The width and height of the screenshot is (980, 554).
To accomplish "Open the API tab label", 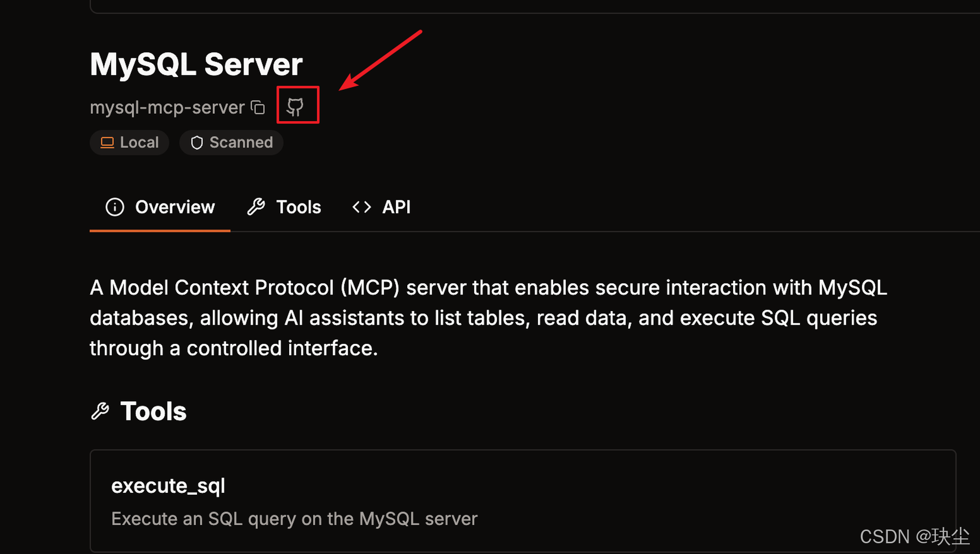I will tap(396, 207).
